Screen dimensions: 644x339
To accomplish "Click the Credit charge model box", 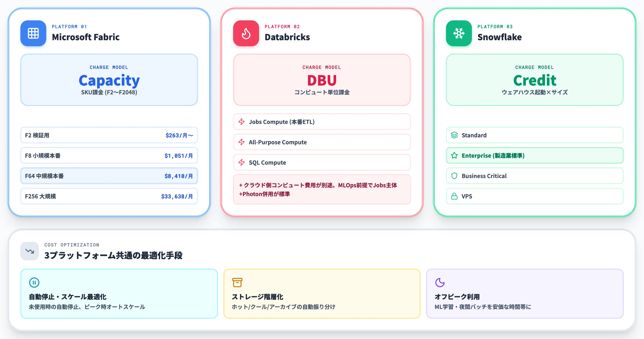I will (535, 80).
